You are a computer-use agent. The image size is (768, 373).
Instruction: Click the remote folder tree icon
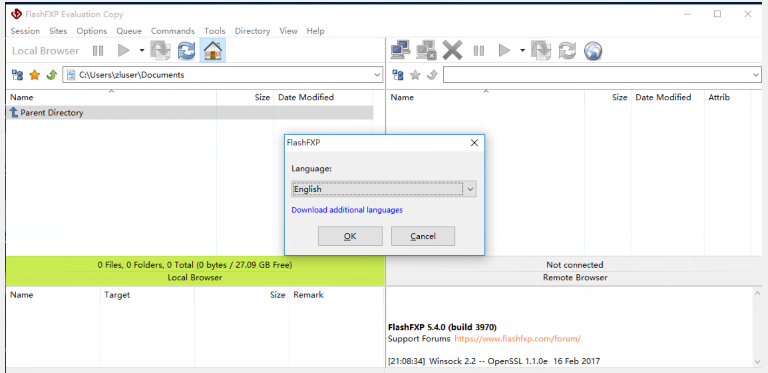click(x=398, y=75)
